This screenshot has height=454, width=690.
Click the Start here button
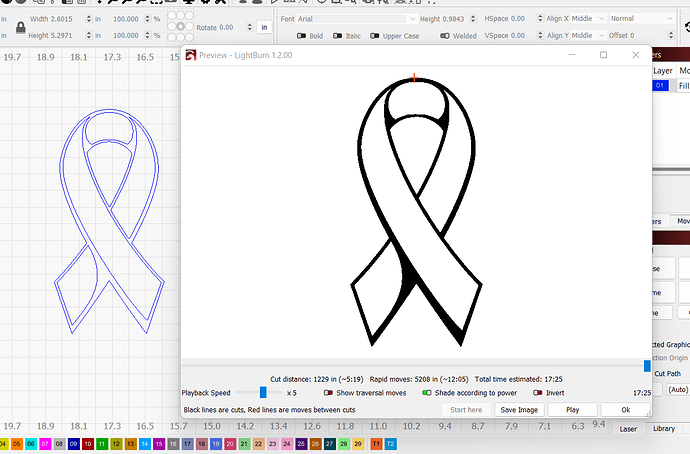point(466,410)
